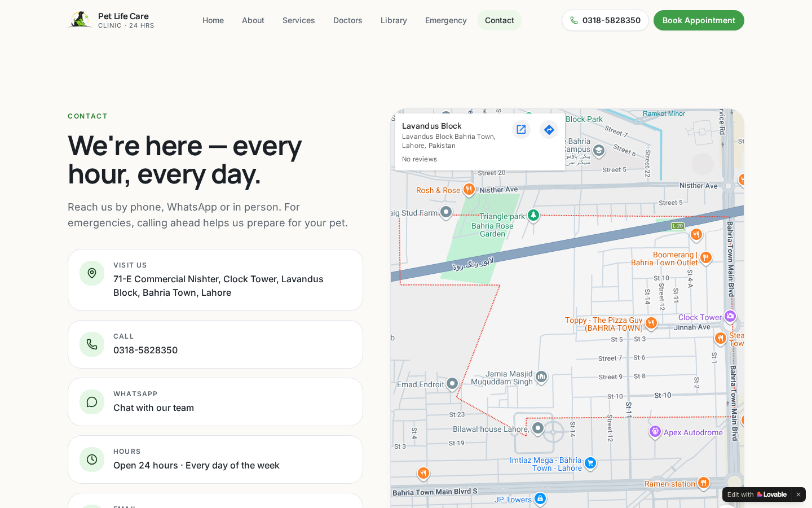
Task: Click the WhatsApp chat bubble icon
Action: (92, 402)
